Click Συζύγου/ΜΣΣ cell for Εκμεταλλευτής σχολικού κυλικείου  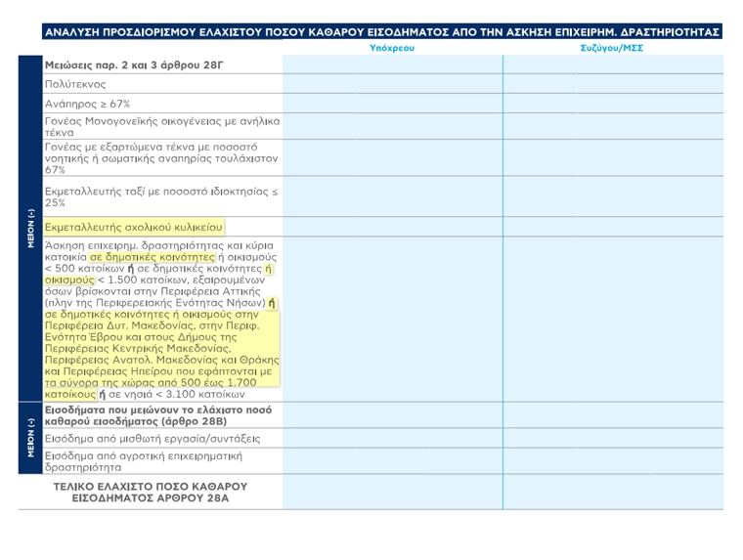(614, 226)
